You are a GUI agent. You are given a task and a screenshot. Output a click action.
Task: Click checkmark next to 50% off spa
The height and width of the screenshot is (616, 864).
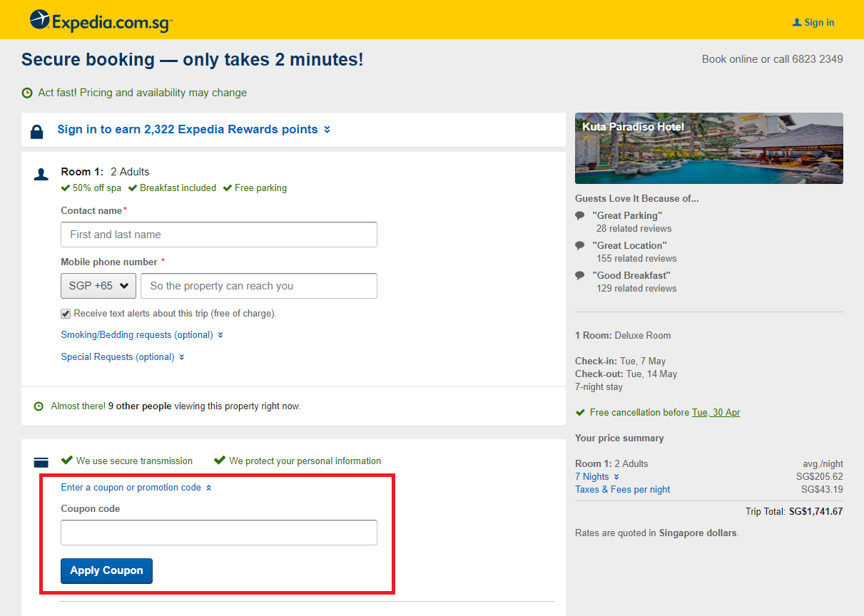click(x=66, y=188)
